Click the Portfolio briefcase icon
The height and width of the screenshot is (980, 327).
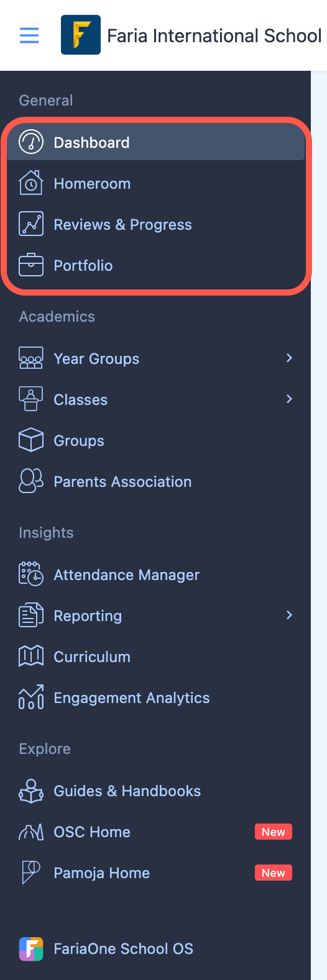pyautogui.click(x=31, y=265)
